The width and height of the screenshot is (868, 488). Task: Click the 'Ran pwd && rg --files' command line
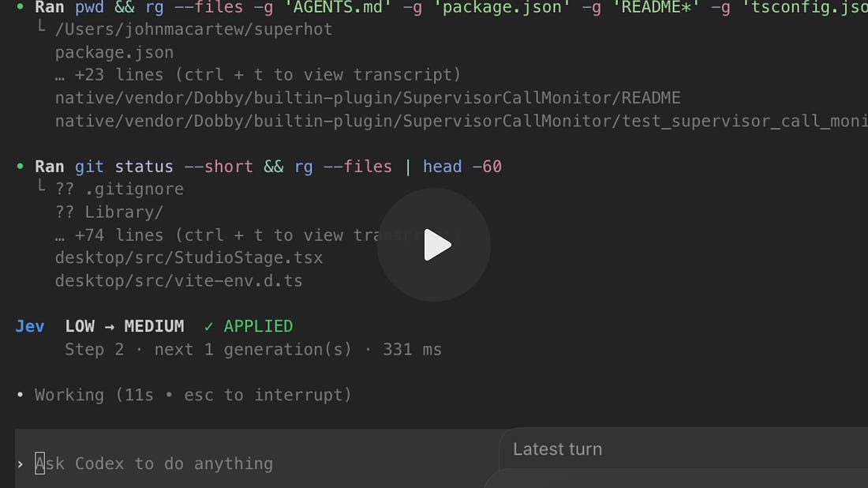451,8
